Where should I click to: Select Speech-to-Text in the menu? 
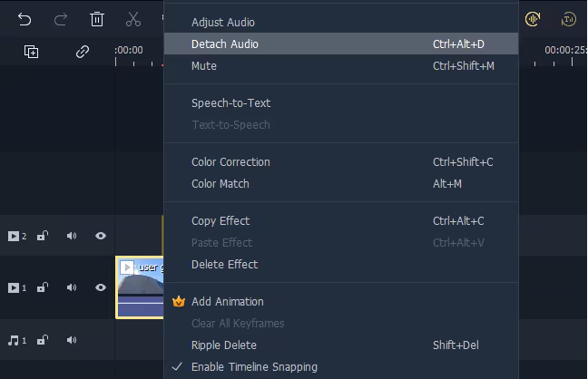pyautogui.click(x=230, y=103)
